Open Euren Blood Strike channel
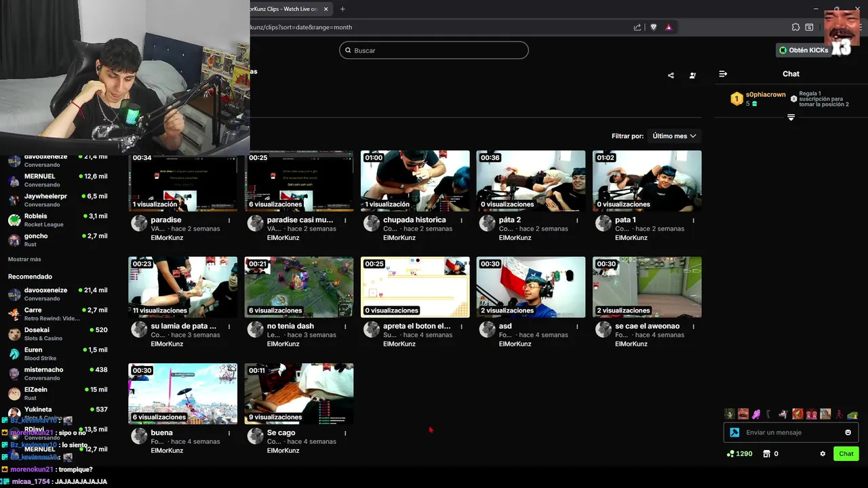This screenshot has width=868, height=488. [x=58, y=354]
